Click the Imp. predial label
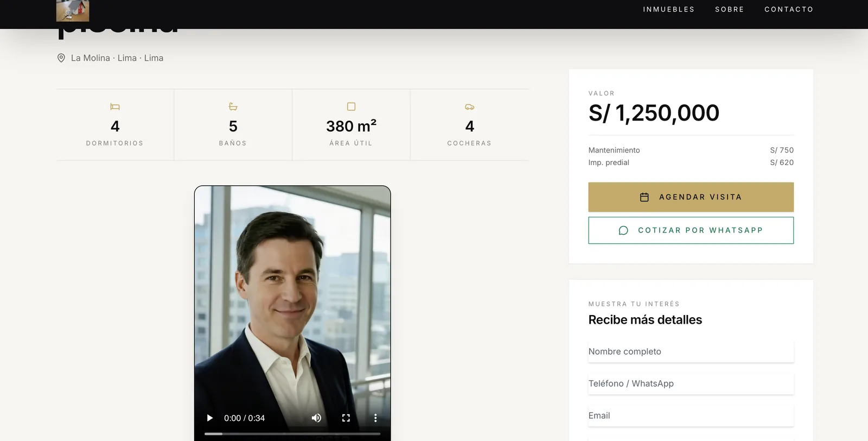Screen dimensions: 868x441 (609, 163)
